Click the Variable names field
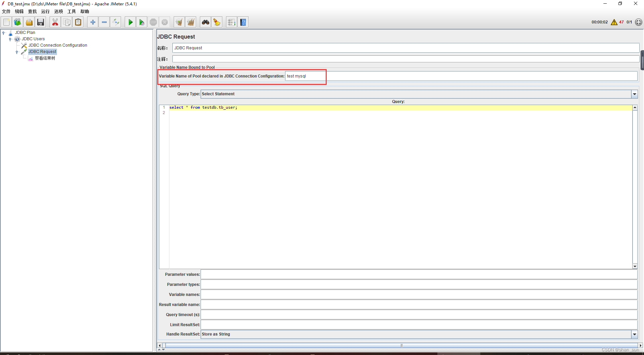The width and height of the screenshot is (644, 355). [x=419, y=295]
